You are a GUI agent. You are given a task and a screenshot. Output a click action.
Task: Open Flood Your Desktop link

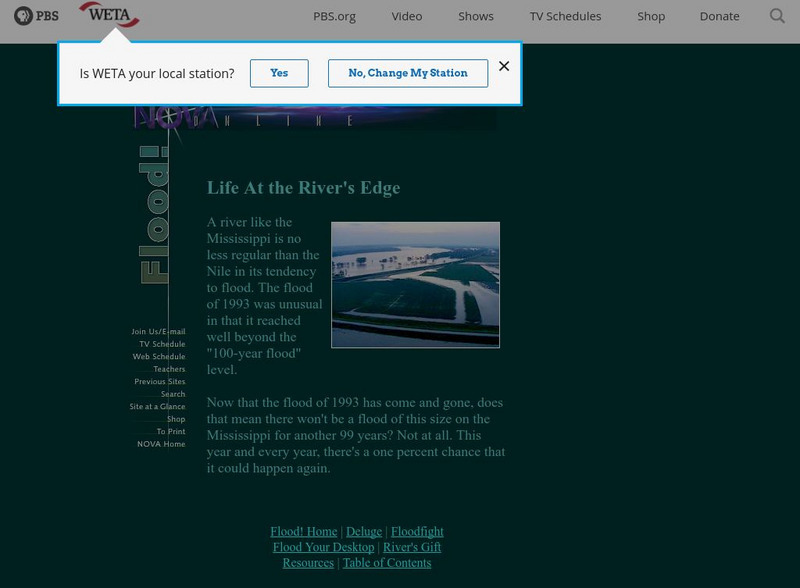coord(323,547)
